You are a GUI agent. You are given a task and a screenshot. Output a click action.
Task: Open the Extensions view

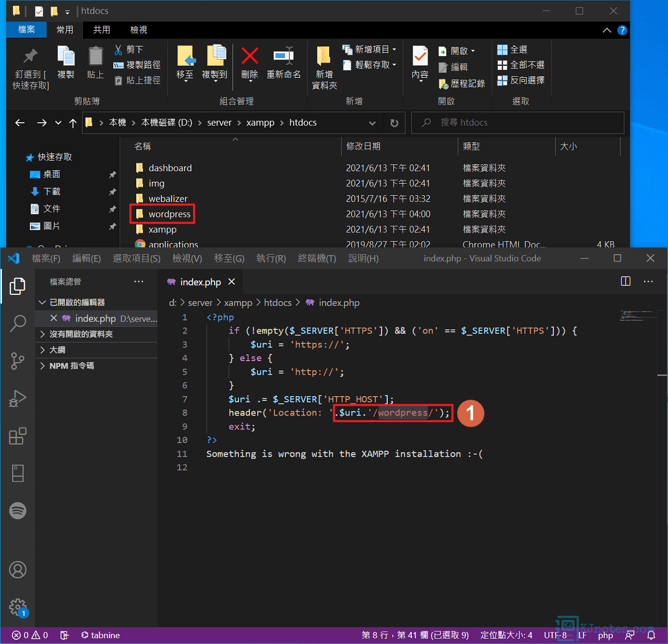[x=18, y=436]
